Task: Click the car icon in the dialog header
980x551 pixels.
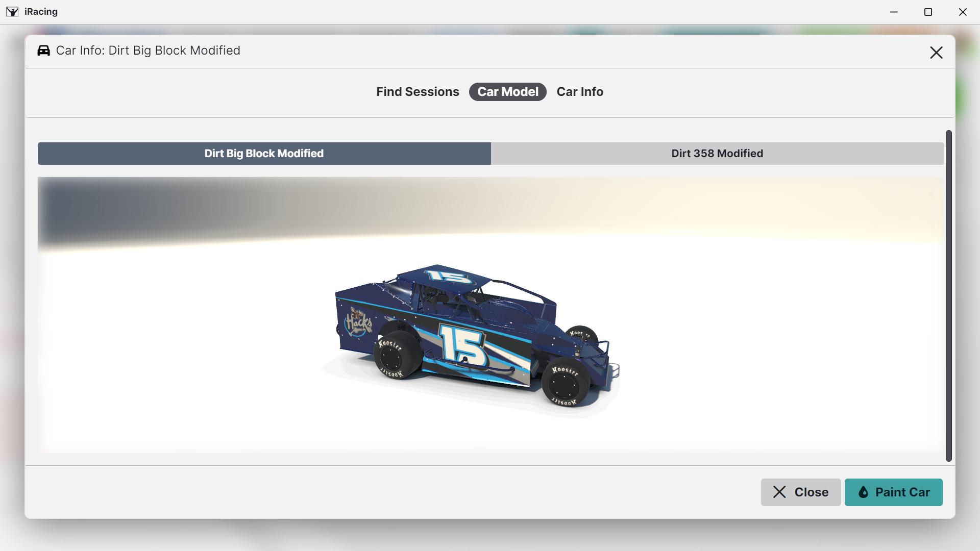Action: click(43, 50)
